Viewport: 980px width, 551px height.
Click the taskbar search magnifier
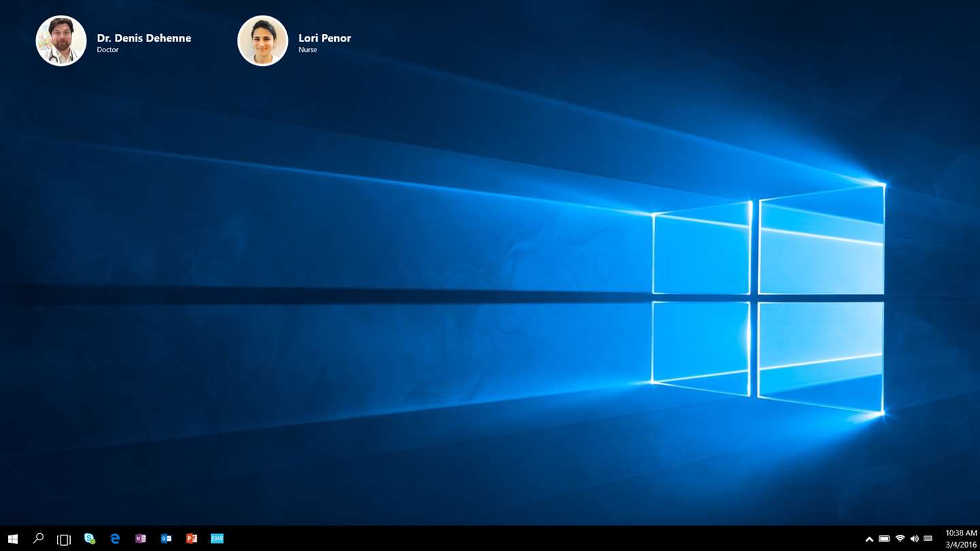[x=38, y=538]
